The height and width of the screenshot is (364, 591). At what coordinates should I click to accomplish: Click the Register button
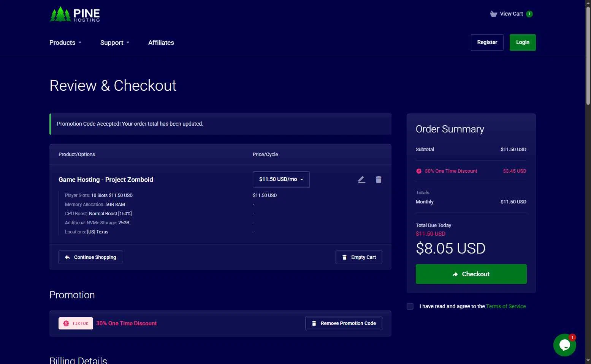pos(487,43)
